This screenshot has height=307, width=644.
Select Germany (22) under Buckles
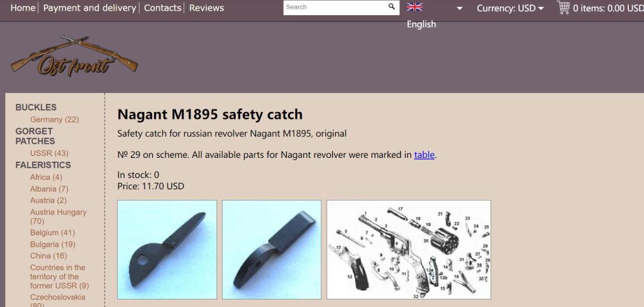pyautogui.click(x=54, y=120)
